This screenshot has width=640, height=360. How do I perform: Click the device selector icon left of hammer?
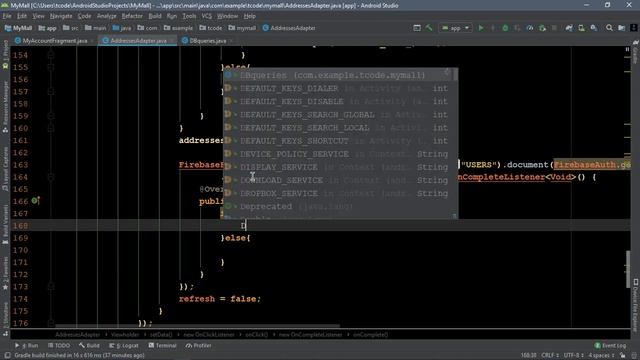click(417, 28)
